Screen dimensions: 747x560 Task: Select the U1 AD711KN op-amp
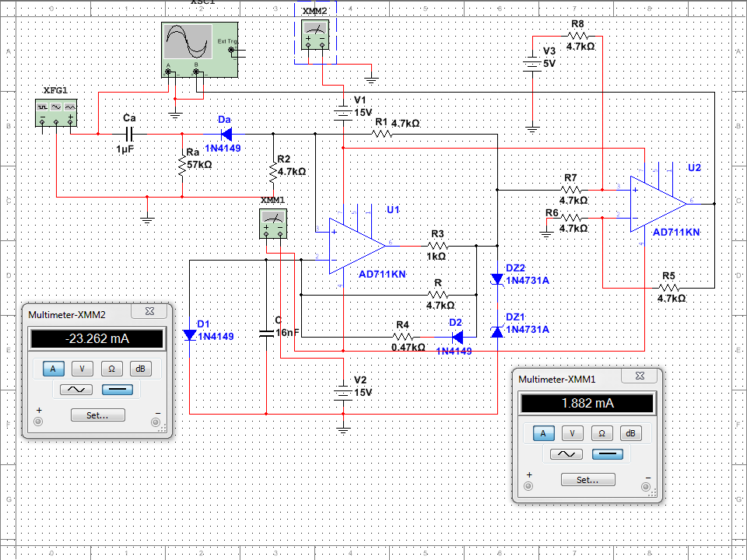tap(356, 245)
